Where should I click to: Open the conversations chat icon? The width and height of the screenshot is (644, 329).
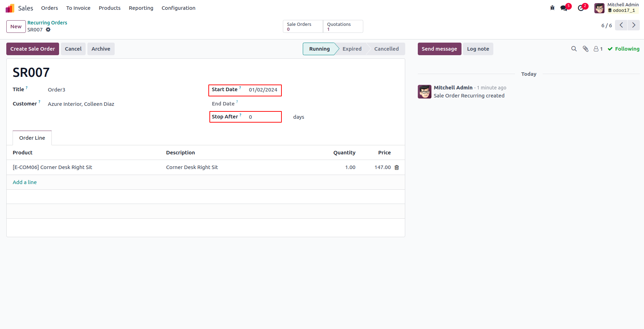(x=564, y=8)
